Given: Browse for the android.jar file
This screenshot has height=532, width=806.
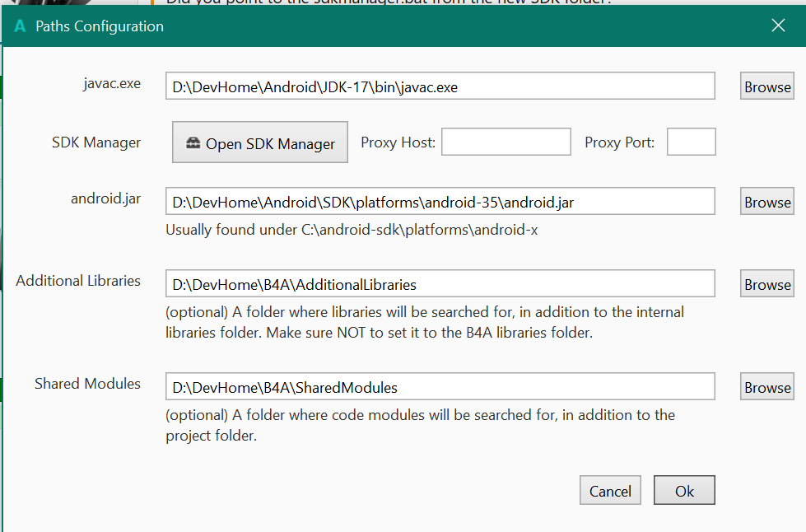Looking at the screenshot, I should (x=767, y=201).
